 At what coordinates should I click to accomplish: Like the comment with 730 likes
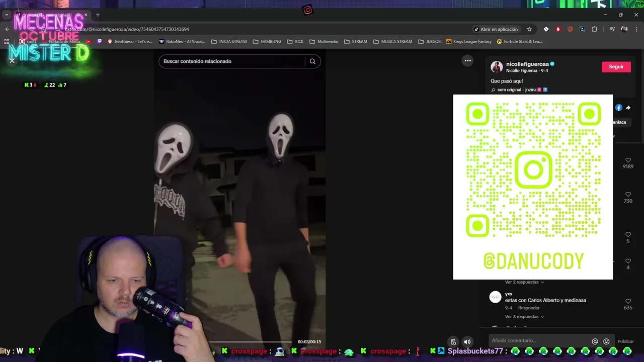pos(628,195)
